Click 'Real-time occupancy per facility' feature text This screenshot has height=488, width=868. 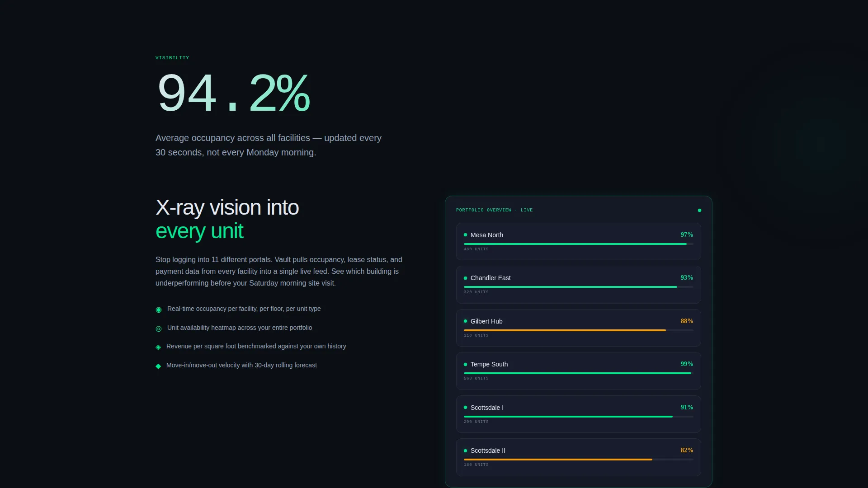pos(244,309)
